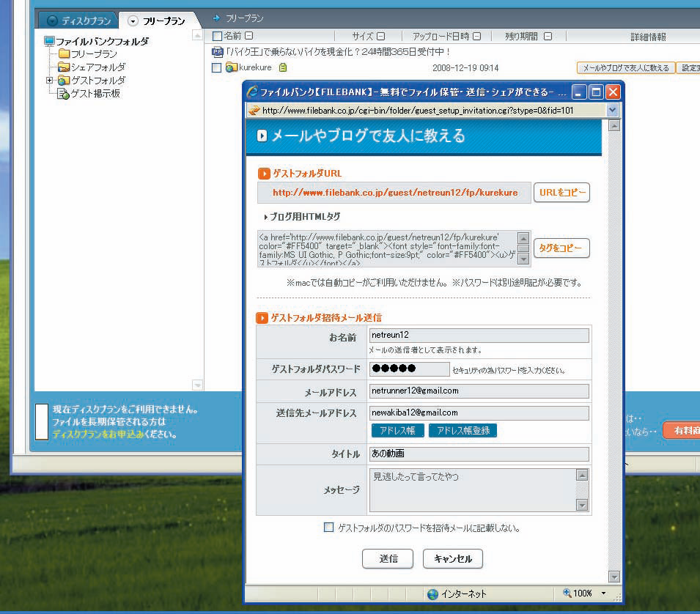This screenshot has height=614, width=700.
Task: Click the message box scroll-up arrow
Action: [x=582, y=476]
